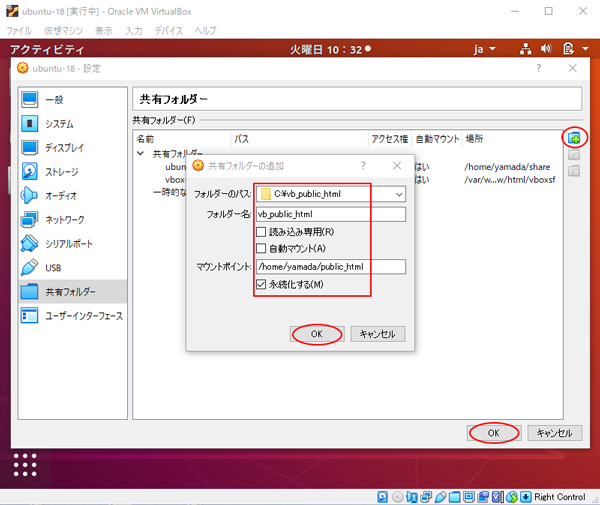Open the 火曜日 10:32 clock menu
Viewport: 600px width, 505px height.
[330, 49]
